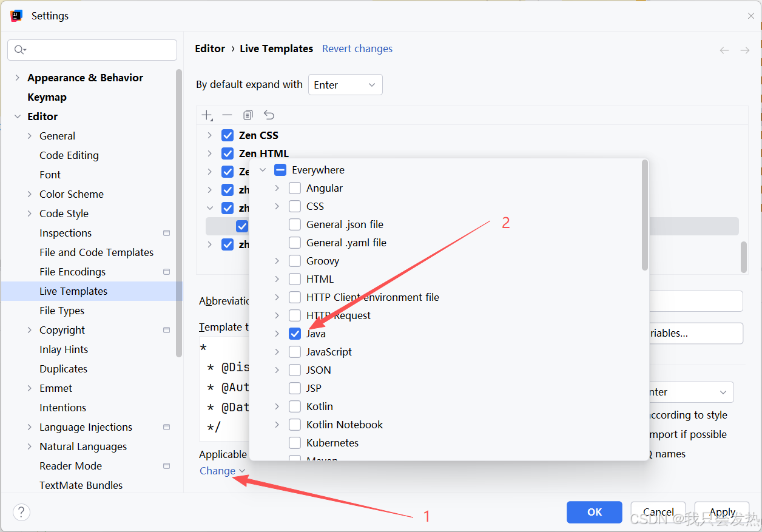Click the back navigation arrow
Viewport: 762px width, 532px height.
click(724, 50)
